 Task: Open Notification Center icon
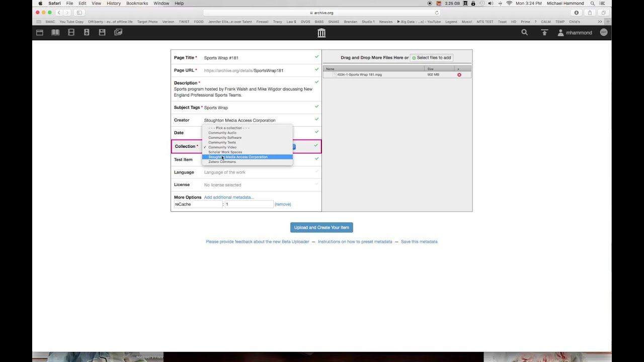[602, 4]
